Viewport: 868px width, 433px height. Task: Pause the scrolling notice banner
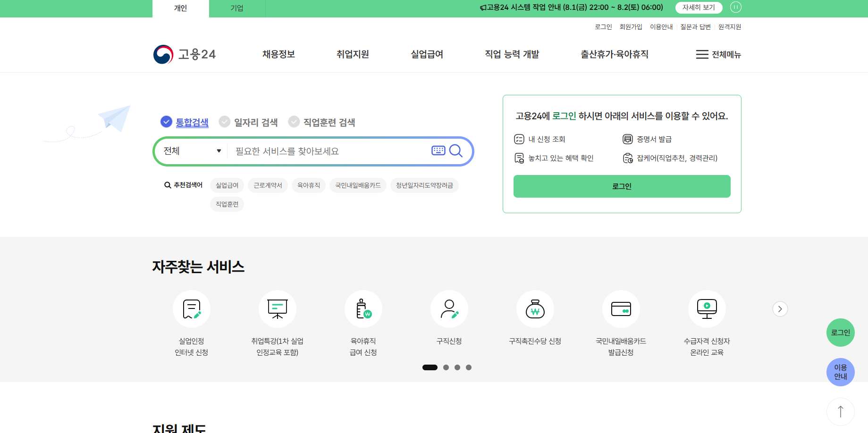coord(735,7)
